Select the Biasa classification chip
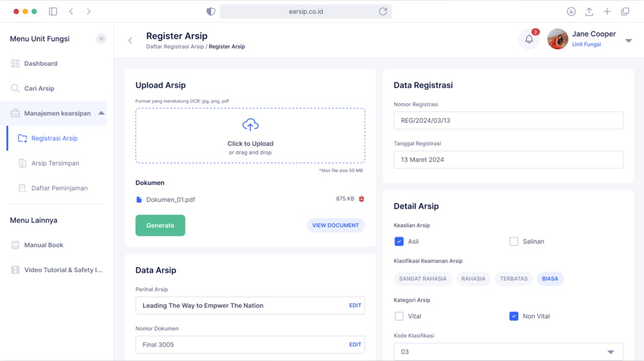 pos(550,279)
